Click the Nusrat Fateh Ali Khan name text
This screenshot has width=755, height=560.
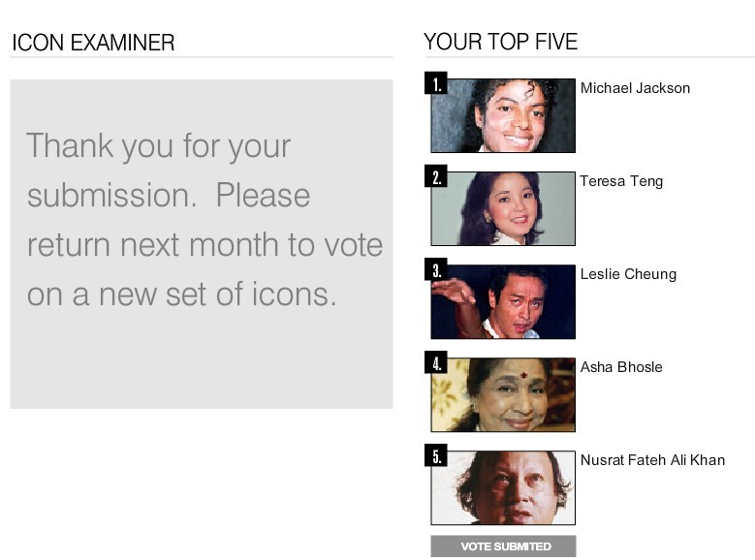tap(652, 460)
